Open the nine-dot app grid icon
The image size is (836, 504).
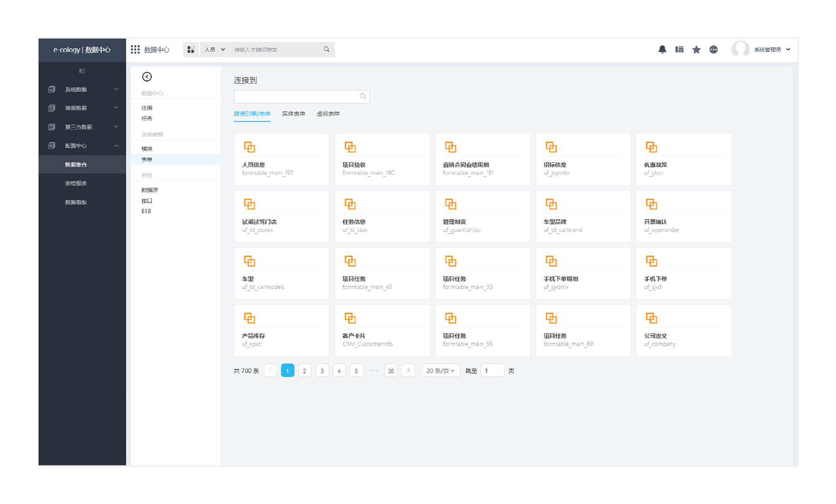tap(135, 50)
